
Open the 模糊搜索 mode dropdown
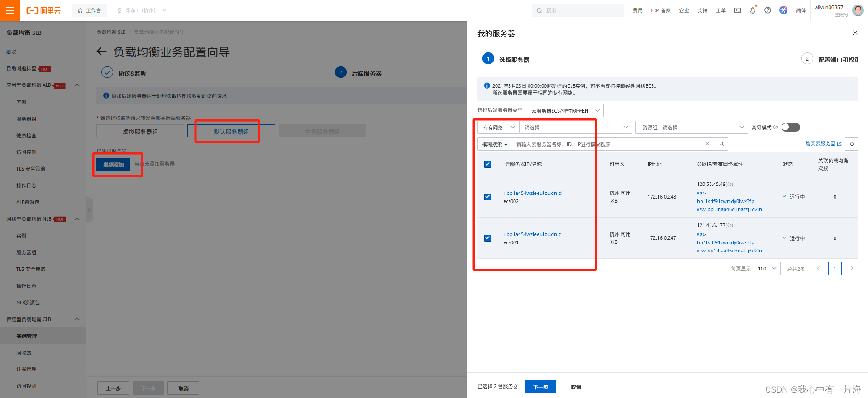(x=494, y=144)
